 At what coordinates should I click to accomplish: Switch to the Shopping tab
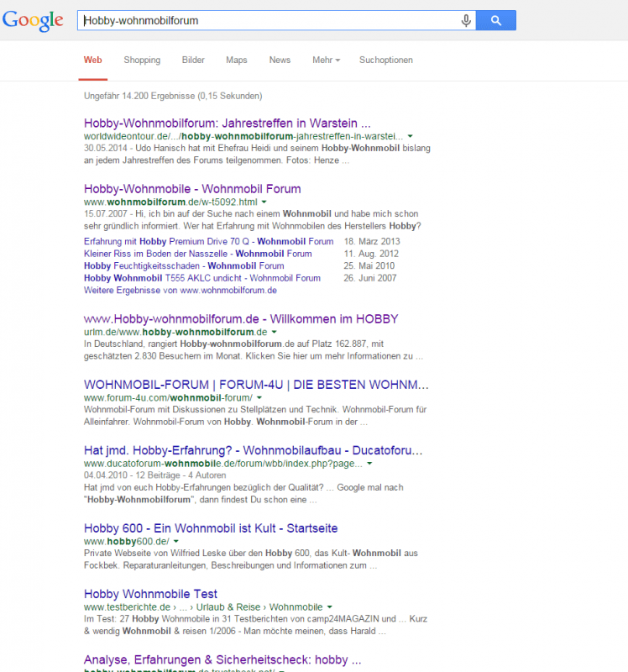142,60
